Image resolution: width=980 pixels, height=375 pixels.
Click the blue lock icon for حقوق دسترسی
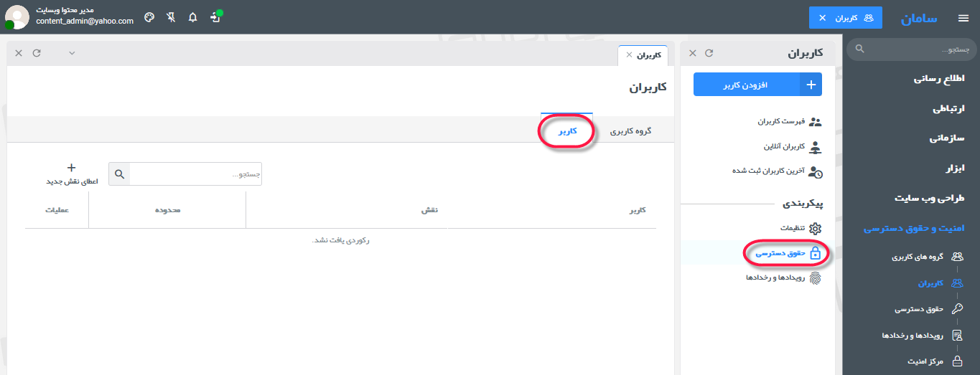pos(815,252)
